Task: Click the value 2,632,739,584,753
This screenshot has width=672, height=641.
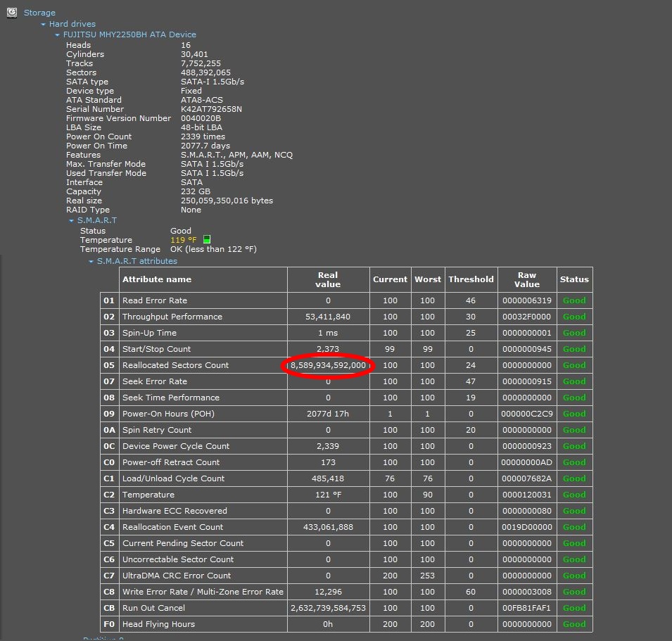Action: (329, 608)
